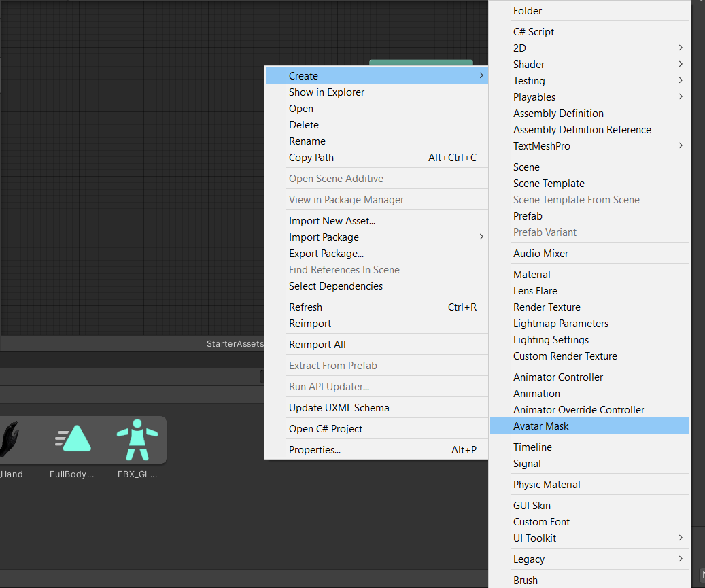Expand the Import Package submenu arrow

coord(481,237)
